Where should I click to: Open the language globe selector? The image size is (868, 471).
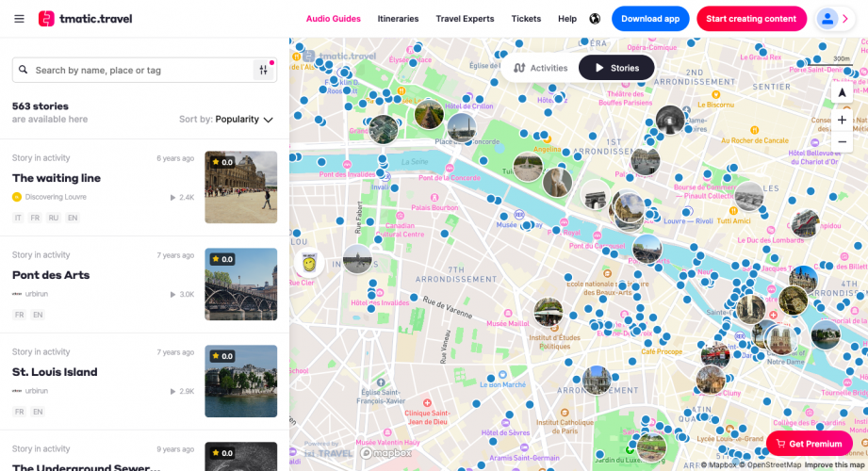(x=595, y=19)
